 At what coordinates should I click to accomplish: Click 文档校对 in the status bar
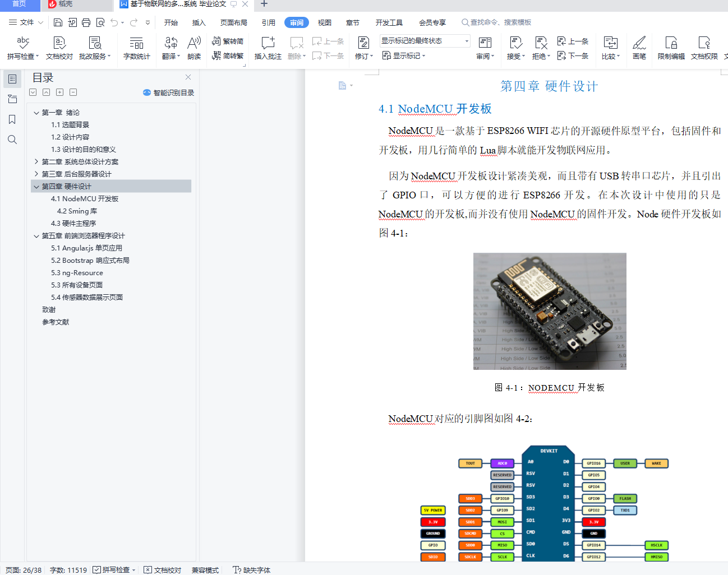(163, 570)
